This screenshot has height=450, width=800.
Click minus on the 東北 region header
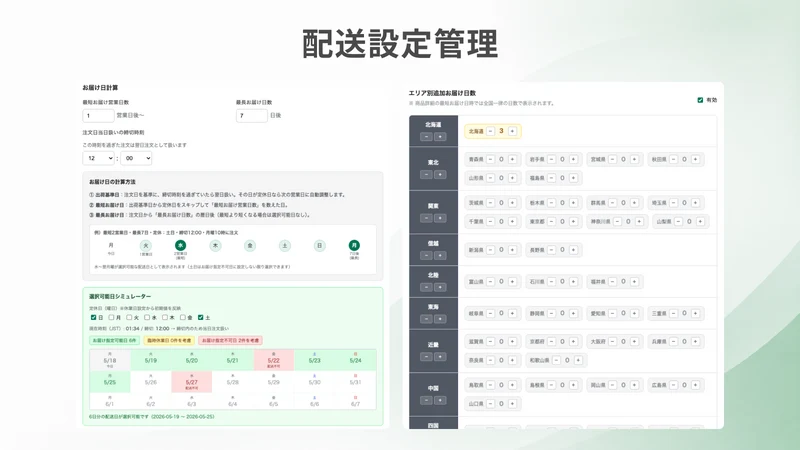coord(427,174)
